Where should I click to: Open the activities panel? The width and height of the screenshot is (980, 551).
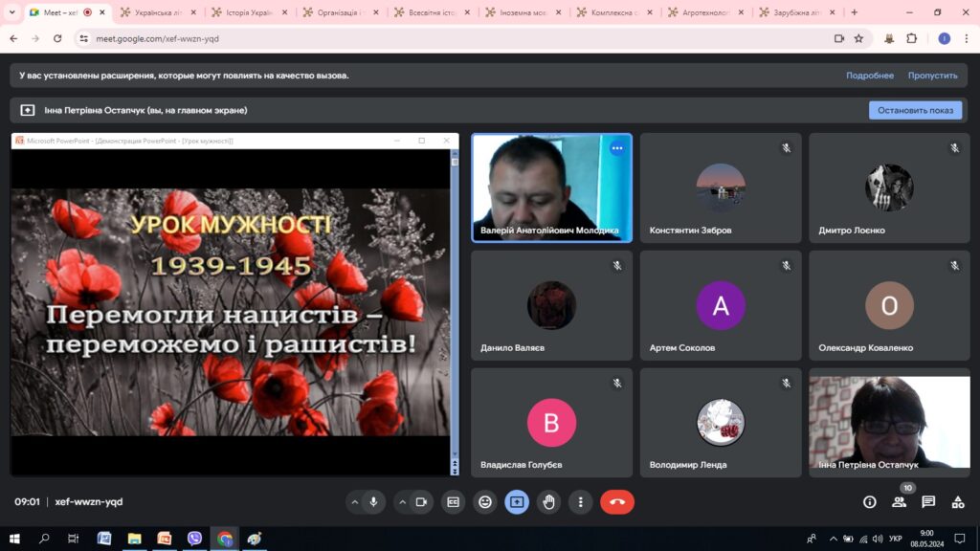[x=958, y=502]
